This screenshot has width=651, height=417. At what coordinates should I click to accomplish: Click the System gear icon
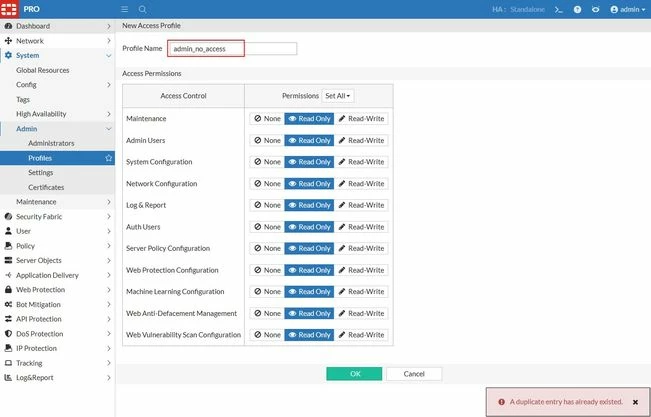pos(8,55)
